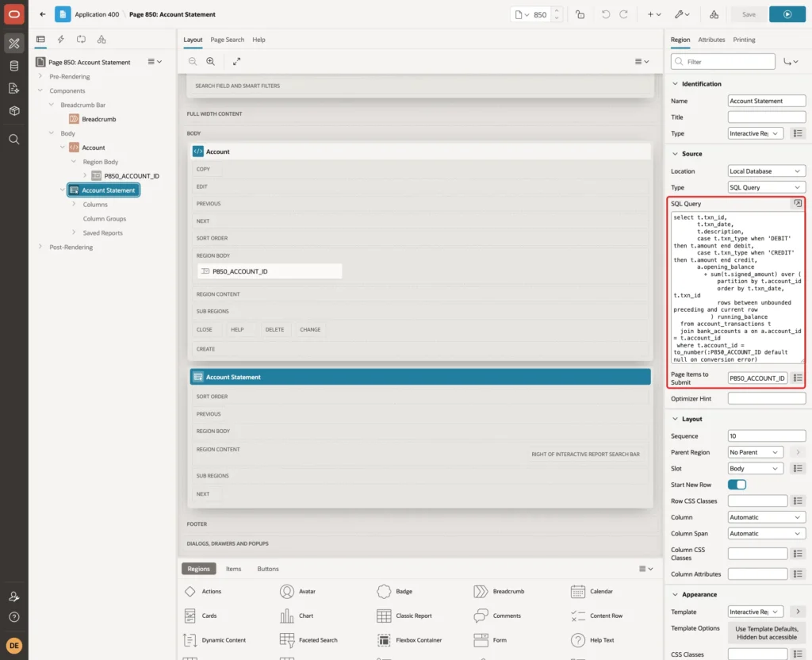Click the Lock page icon
The width and height of the screenshot is (812, 660).
point(580,14)
